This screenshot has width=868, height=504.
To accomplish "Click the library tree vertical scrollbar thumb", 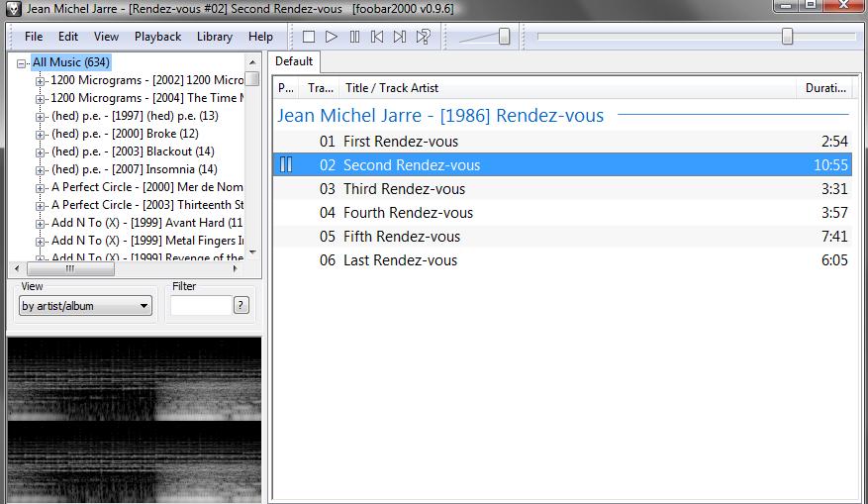I will pos(252,78).
